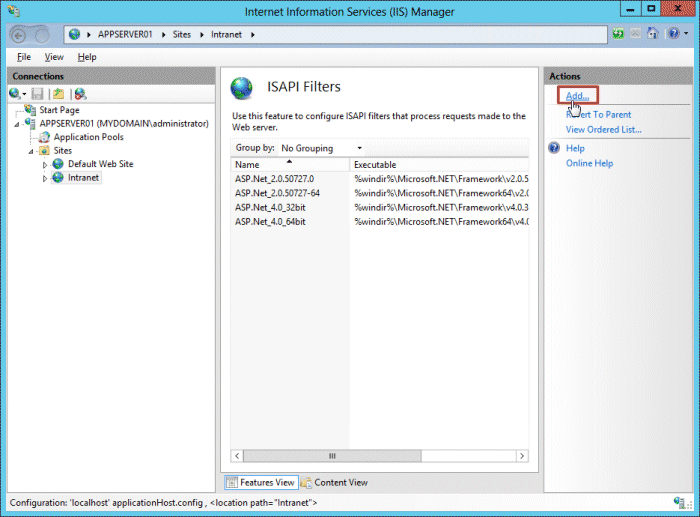Image resolution: width=700 pixels, height=517 pixels.
Task: Click the Create New Connection icon
Action: tap(14, 94)
